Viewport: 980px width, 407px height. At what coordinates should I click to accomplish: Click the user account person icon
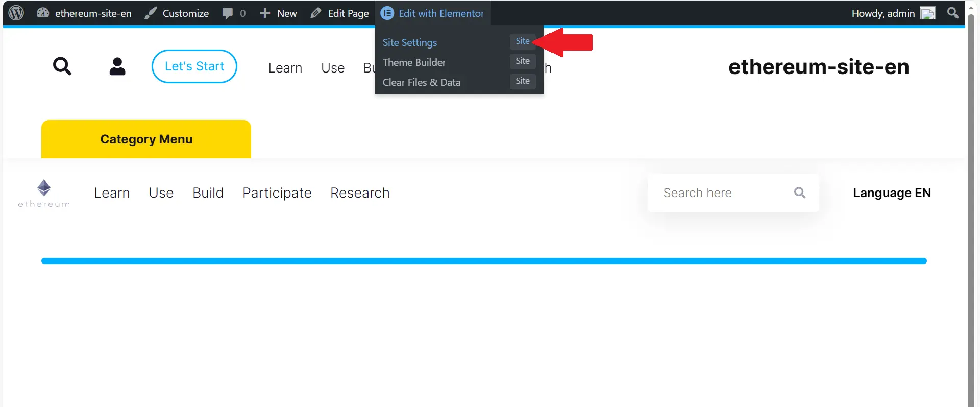(117, 66)
